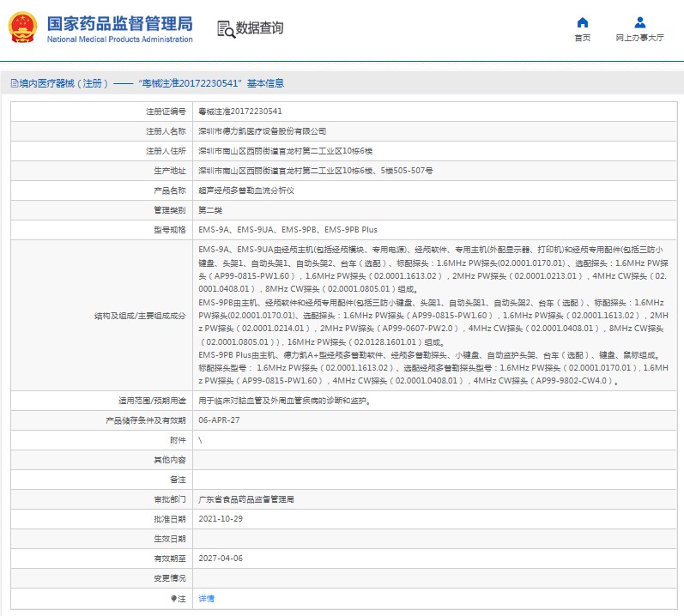684x616 pixels.
Task: Click the document icon before 境内医疗器械
Action: [14, 83]
